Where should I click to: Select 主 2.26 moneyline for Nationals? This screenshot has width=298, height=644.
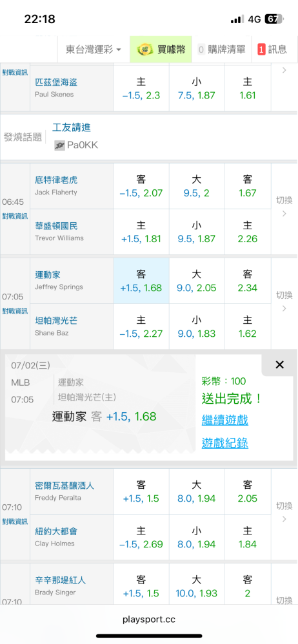click(x=248, y=232)
